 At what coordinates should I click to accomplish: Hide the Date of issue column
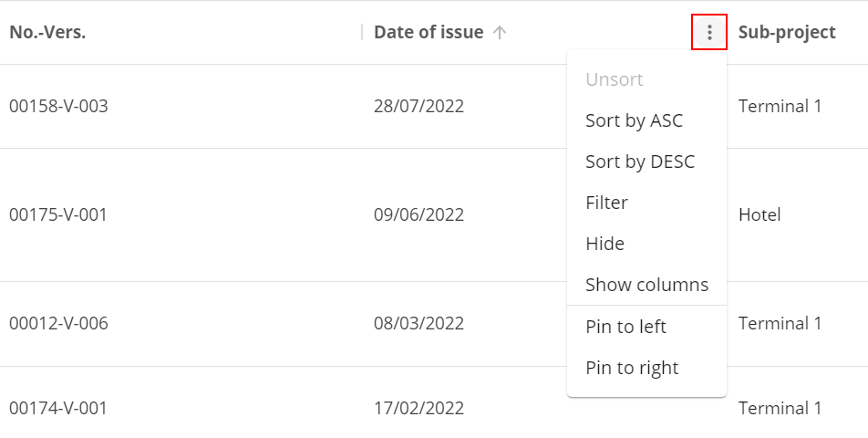tap(604, 244)
